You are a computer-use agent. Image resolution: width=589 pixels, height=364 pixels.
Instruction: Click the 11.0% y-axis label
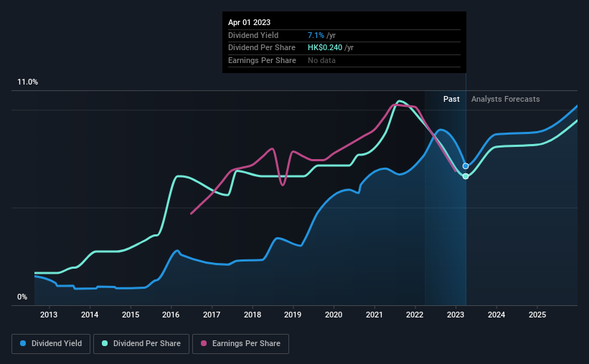(27, 82)
